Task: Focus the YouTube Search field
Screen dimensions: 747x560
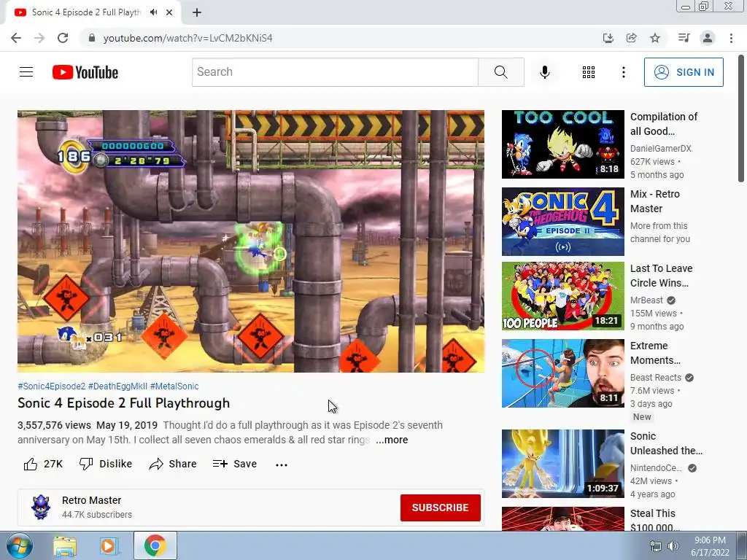Action: click(x=335, y=72)
